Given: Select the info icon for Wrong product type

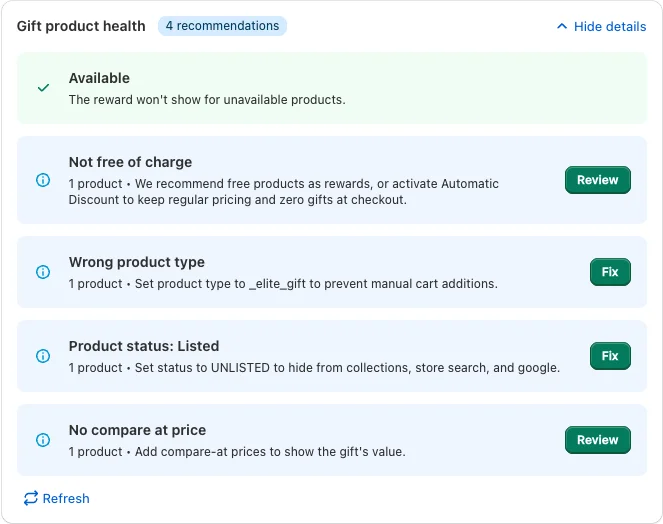Looking at the screenshot, I should tap(43, 272).
